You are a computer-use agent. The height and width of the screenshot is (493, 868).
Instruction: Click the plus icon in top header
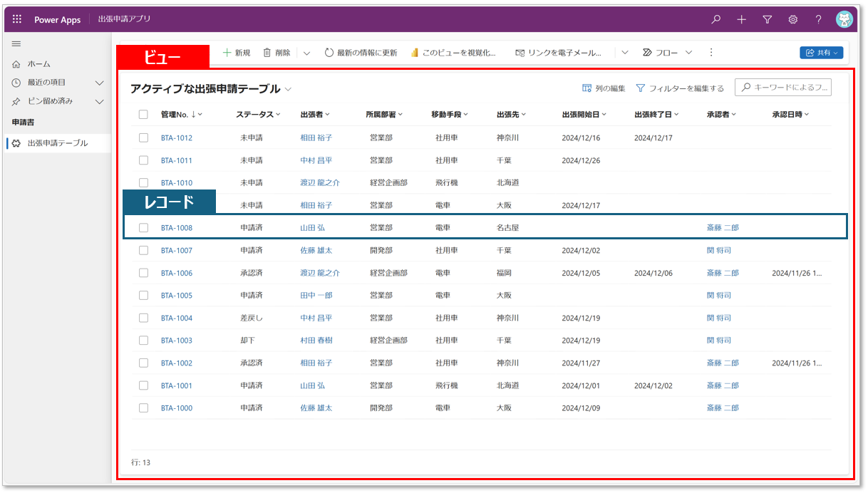pyautogui.click(x=741, y=19)
